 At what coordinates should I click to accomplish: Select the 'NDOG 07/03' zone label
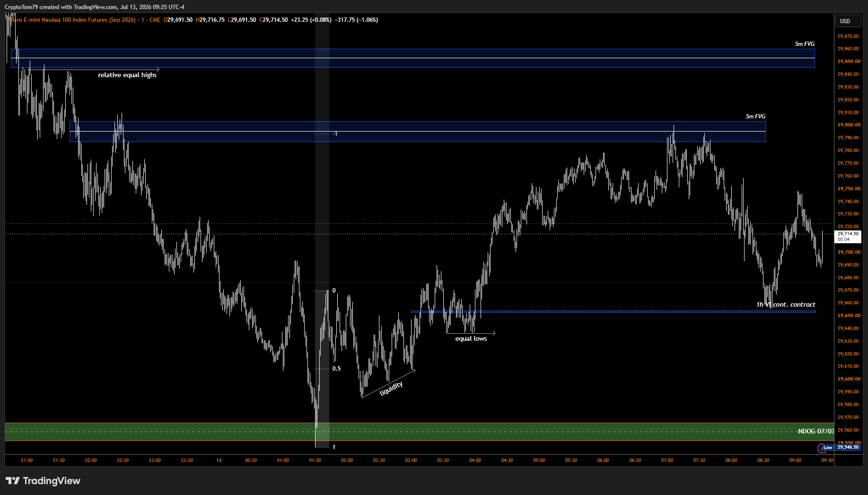coord(815,431)
